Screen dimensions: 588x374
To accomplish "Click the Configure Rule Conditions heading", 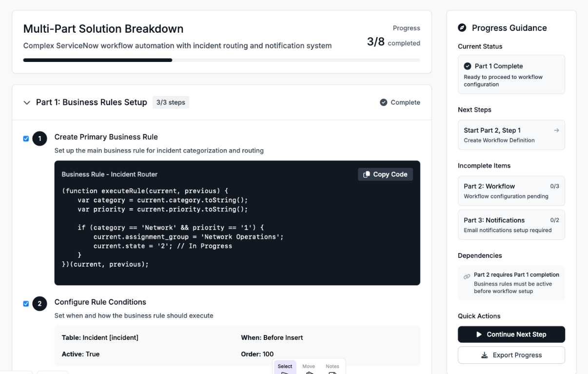I will pyautogui.click(x=100, y=302).
